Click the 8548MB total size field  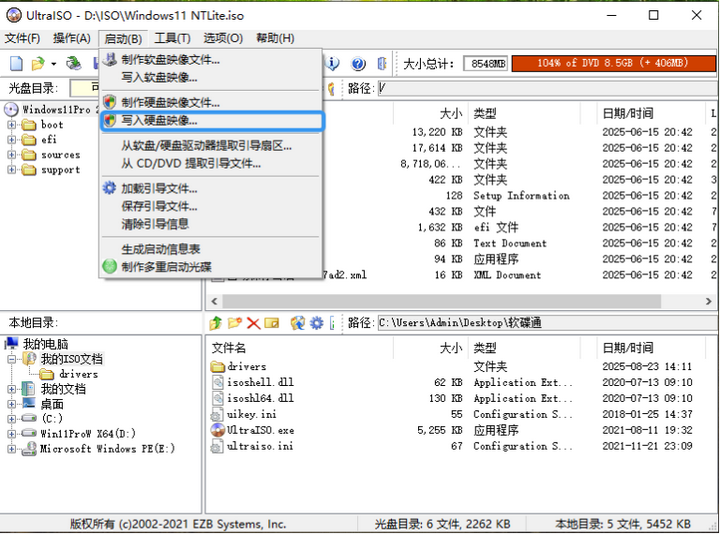[x=485, y=63]
